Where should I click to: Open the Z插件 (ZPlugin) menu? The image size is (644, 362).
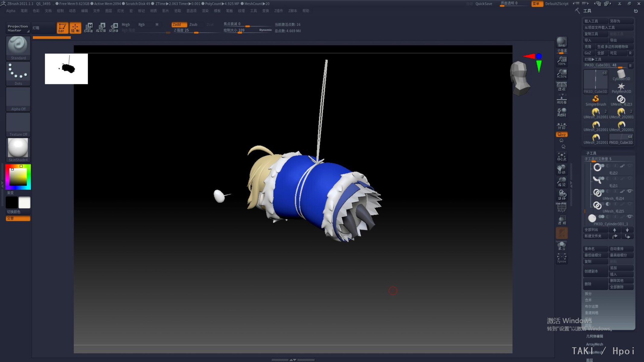click(278, 11)
